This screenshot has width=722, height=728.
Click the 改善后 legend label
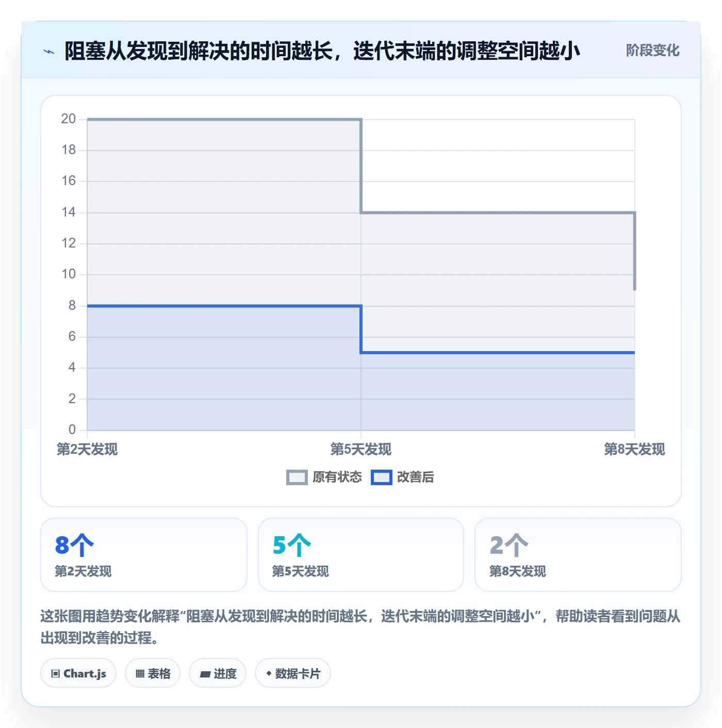point(416,477)
